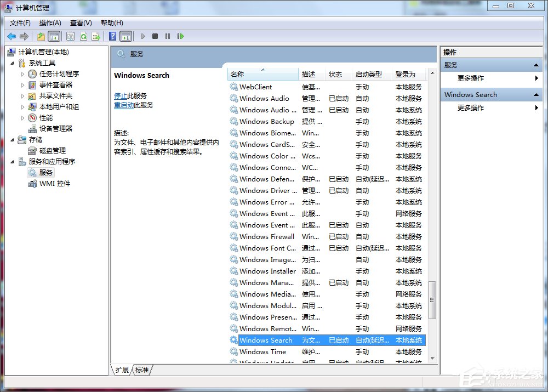Stop the service using the black square icon
The image size is (548, 392).
155,36
